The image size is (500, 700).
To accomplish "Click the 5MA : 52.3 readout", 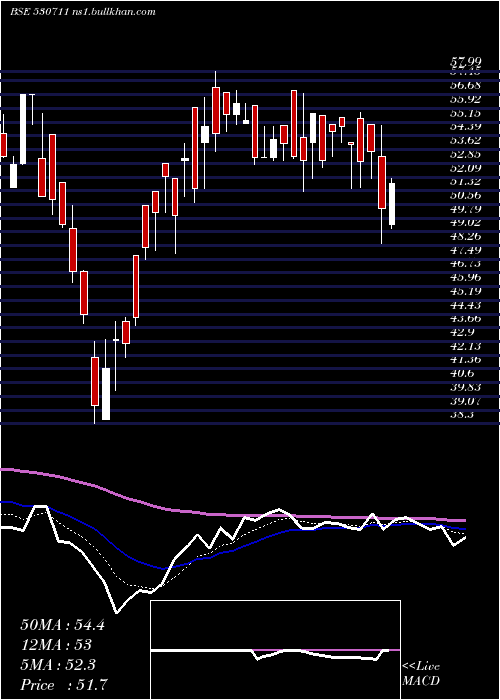I will (x=58, y=665).
